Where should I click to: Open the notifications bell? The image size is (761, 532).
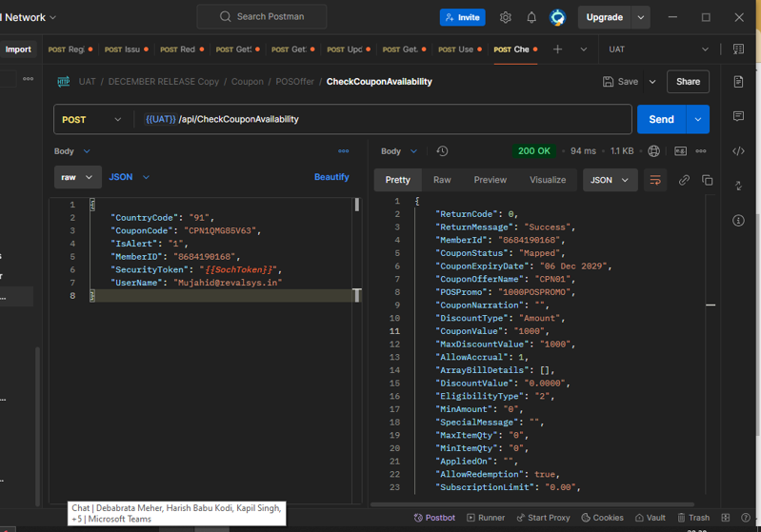coord(531,17)
